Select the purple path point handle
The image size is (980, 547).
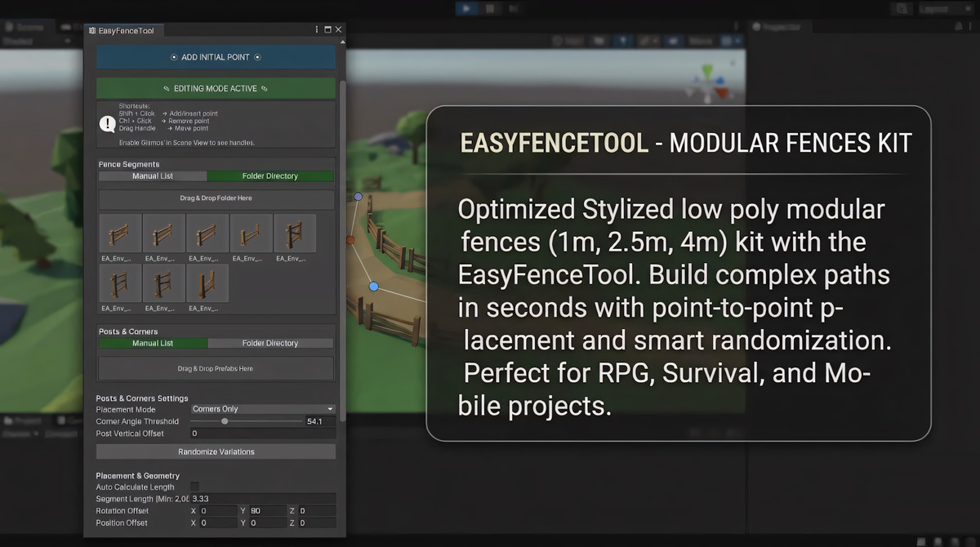[x=358, y=197]
